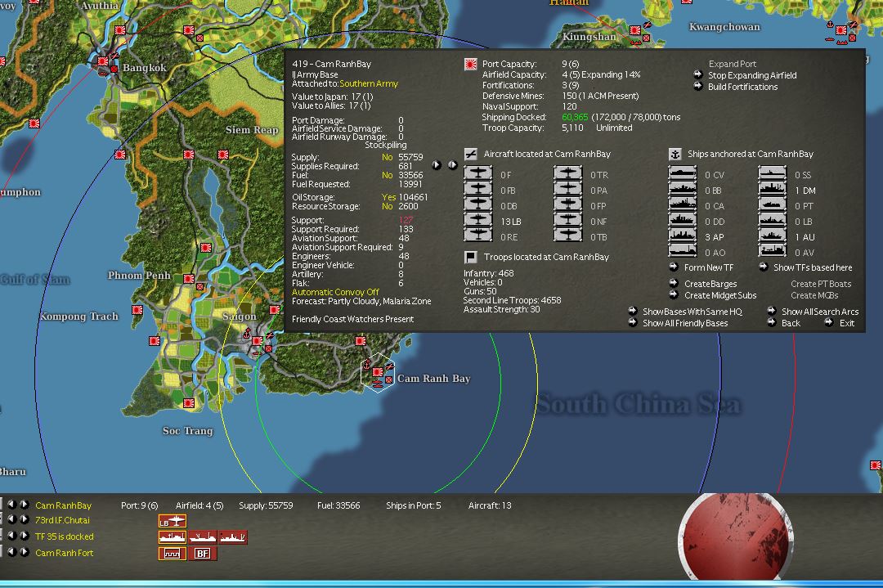Screen dimensions: 883x588
Task: Click the BF base force icon
Action: coord(203,554)
